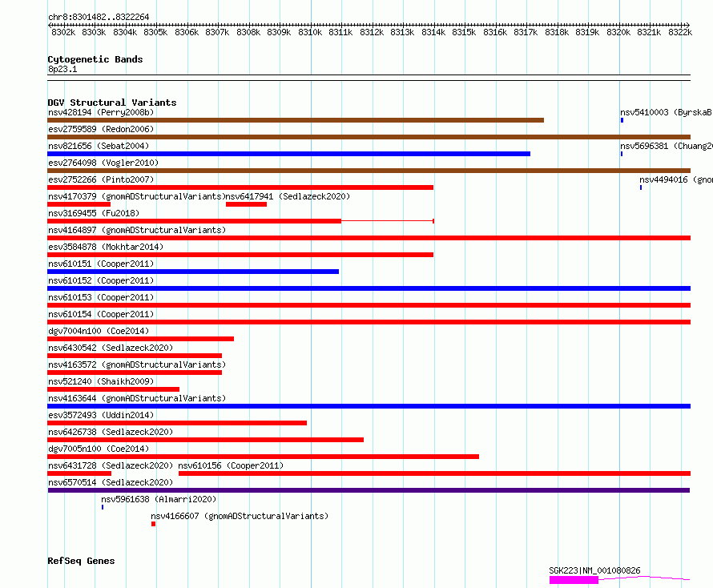
Task: Open the nsv3169455 (Fu2018) variant label
Action: click(x=94, y=213)
